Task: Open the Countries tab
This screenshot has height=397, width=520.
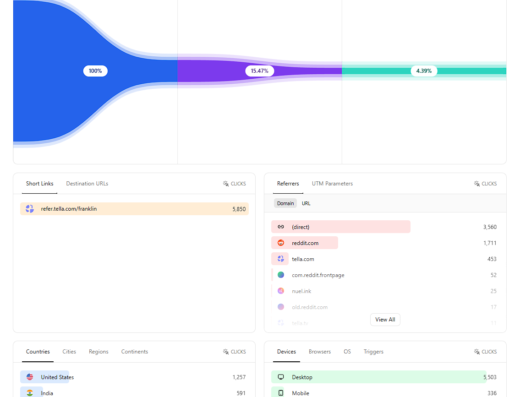Action: click(x=38, y=352)
